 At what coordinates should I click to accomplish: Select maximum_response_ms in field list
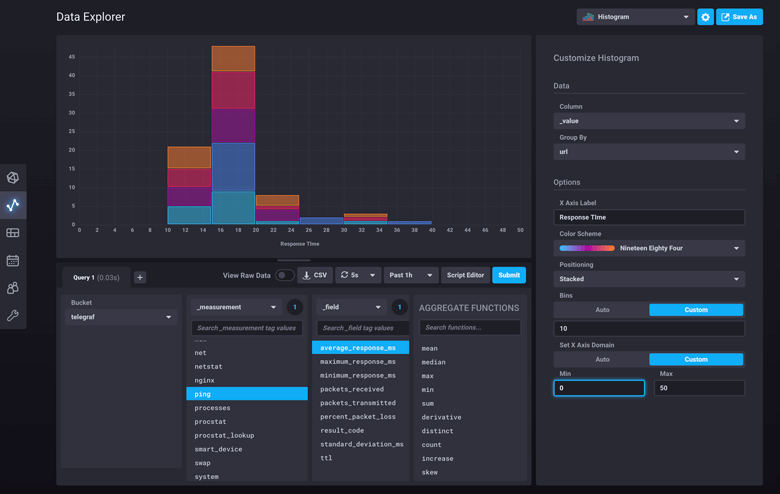tap(358, 362)
